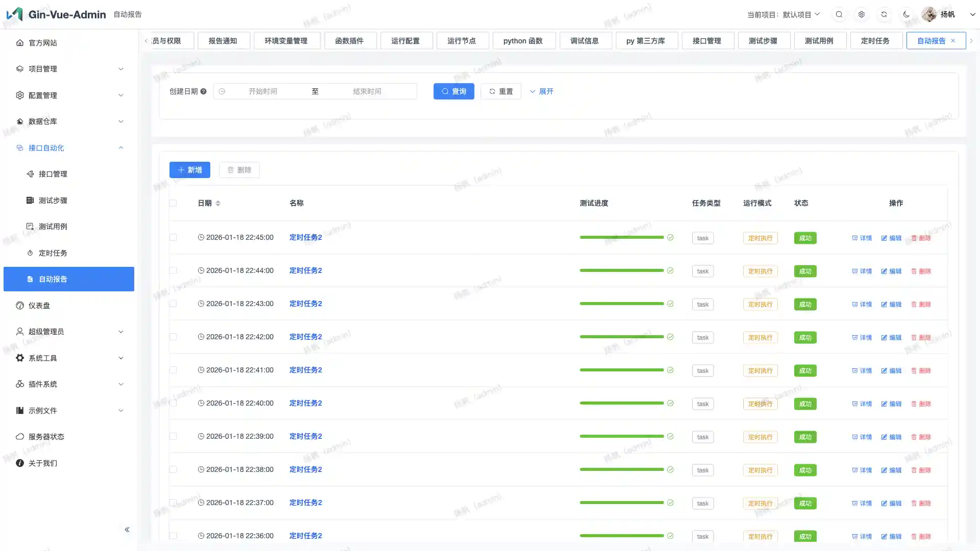Toggle dark mode moon icon
980x551 pixels.
[906, 14]
